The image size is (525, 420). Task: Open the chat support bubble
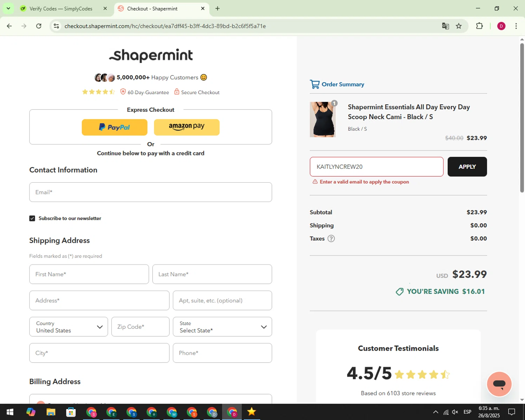[499, 384]
